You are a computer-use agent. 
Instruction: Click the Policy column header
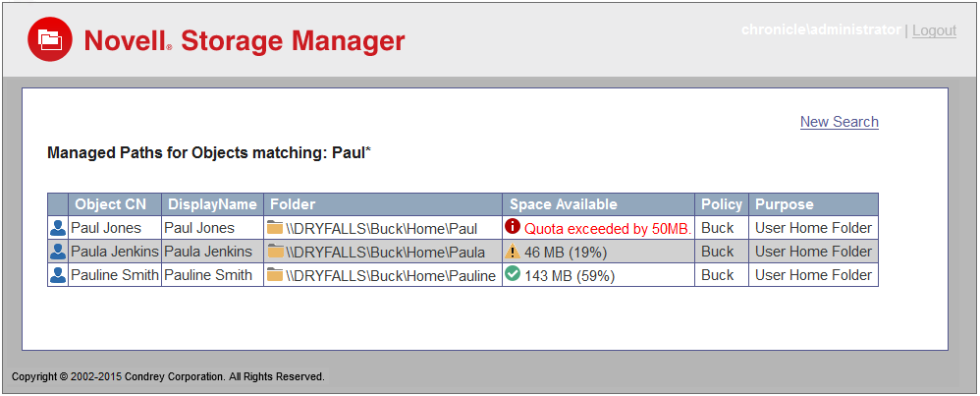click(x=721, y=204)
